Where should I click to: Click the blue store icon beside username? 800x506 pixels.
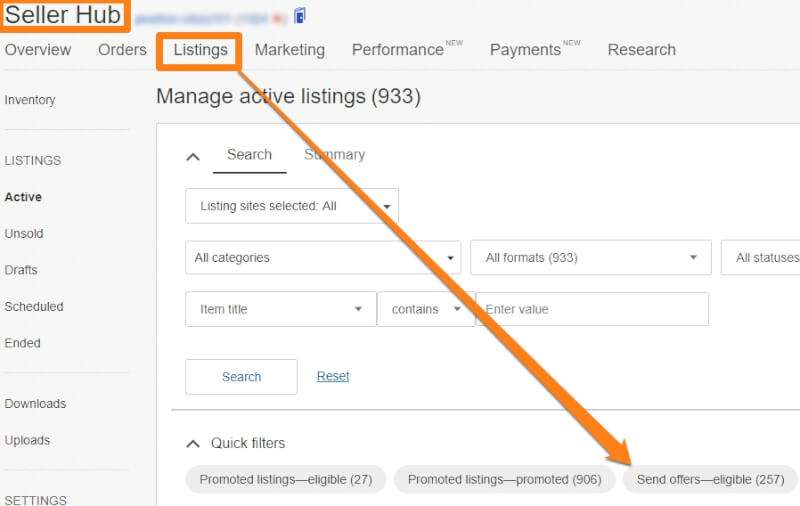[x=300, y=16]
